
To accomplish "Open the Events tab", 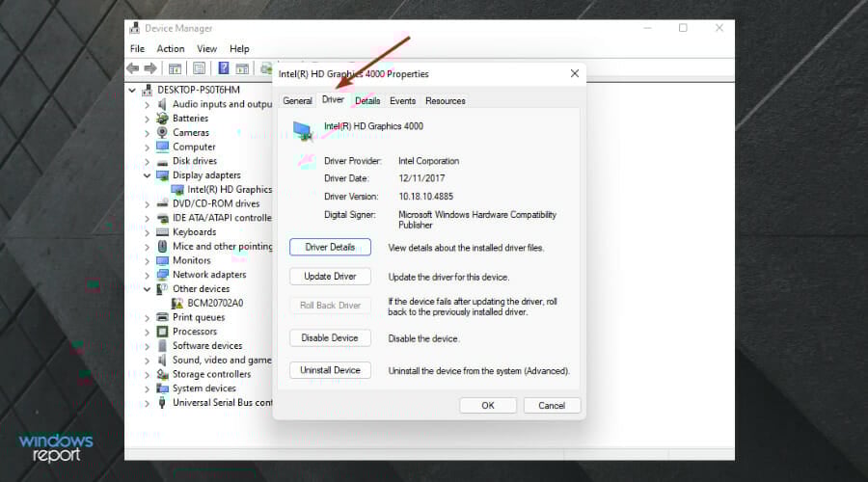I will click(402, 100).
